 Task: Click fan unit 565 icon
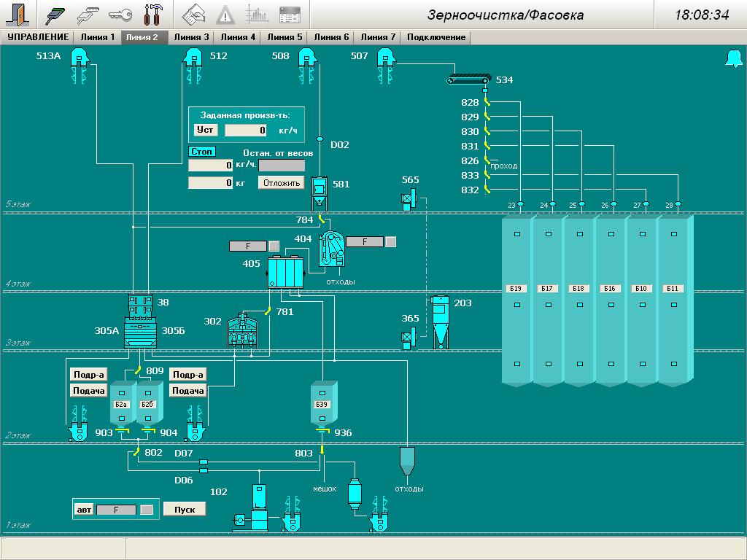point(411,198)
